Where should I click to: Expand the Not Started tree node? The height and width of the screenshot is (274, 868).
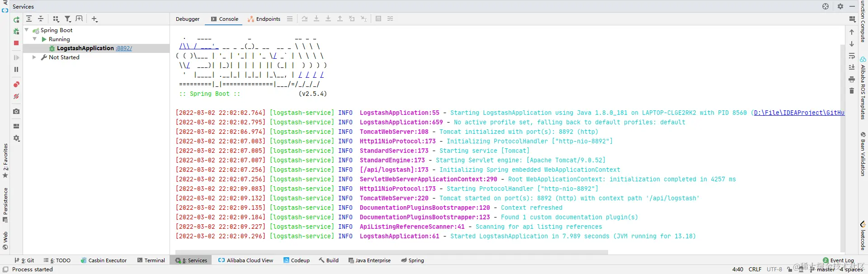pyautogui.click(x=34, y=57)
